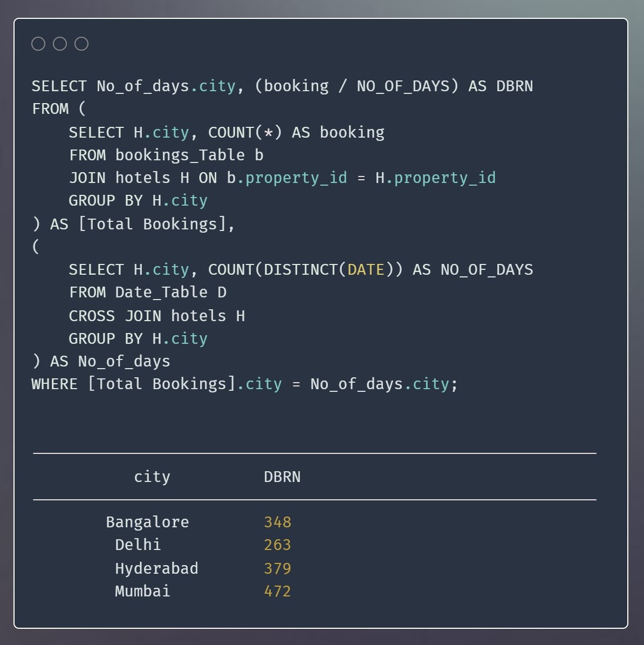The image size is (644, 645).
Task: Click the DBRN column header in results
Action: pyautogui.click(x=282, y=477)
